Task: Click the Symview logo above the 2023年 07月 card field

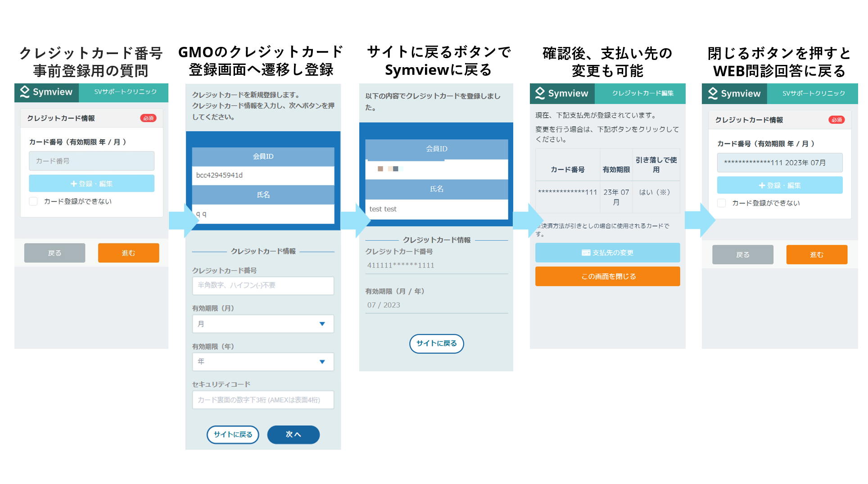Action: pyautogui.click(x=734, y=93)
